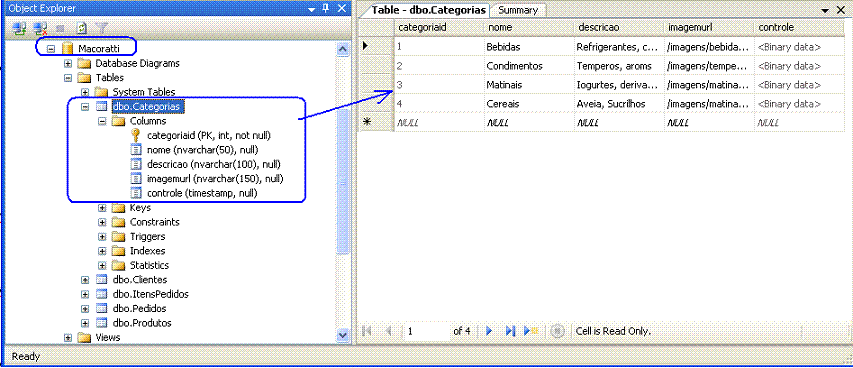The width and height of the screenshot is (853, 368).
Task: Click the Macoratti database cylinder icon
Action: [67, 48]
